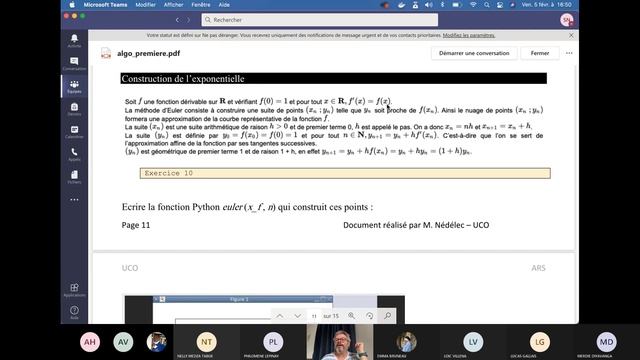Click the Page 11 footer text
This screenshot has height=360, width=640.
(x=136, y=225)
